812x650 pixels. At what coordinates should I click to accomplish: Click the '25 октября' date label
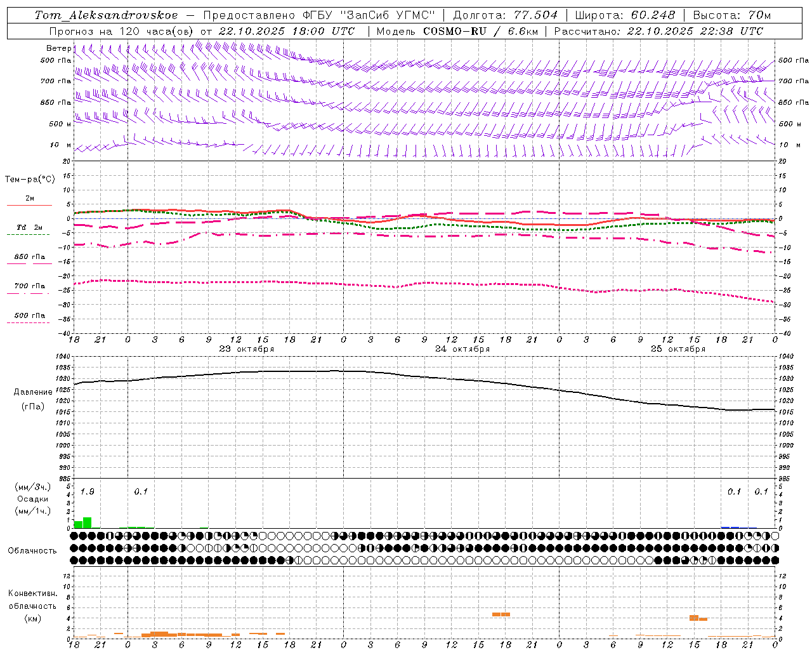click(678, 348)
